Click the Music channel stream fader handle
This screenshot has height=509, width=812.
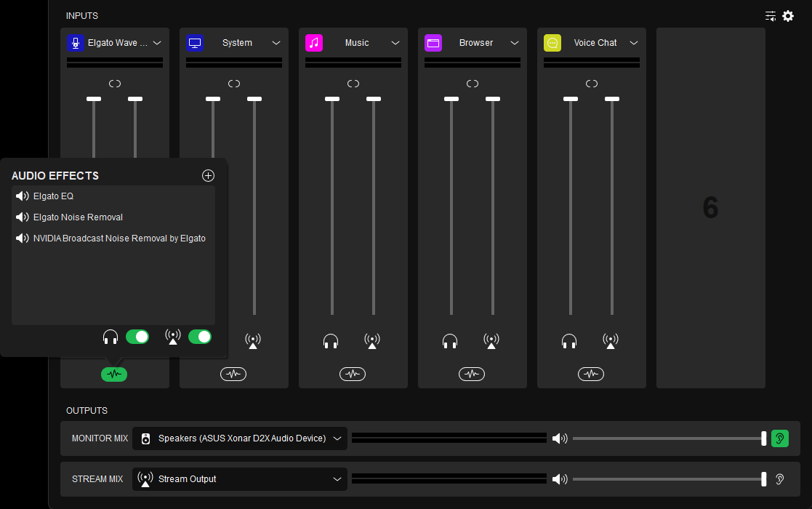pyautogui.click(x=374, y=98)
